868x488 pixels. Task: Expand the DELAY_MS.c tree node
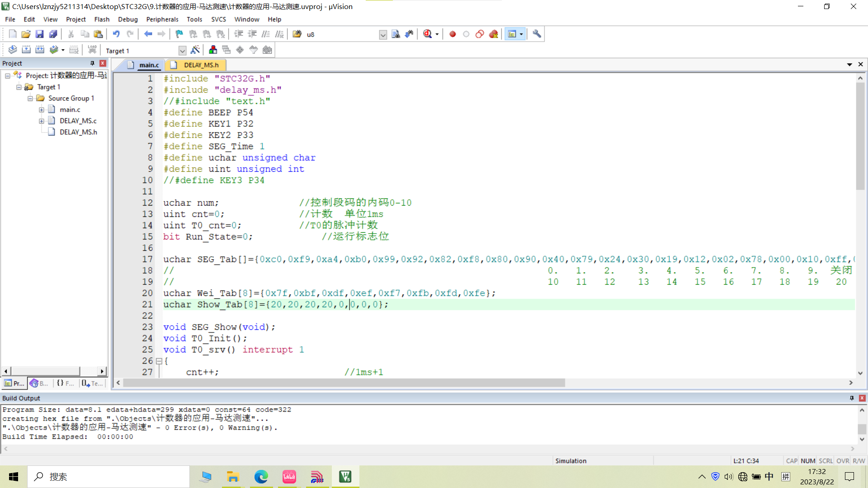tap(42, 121)
